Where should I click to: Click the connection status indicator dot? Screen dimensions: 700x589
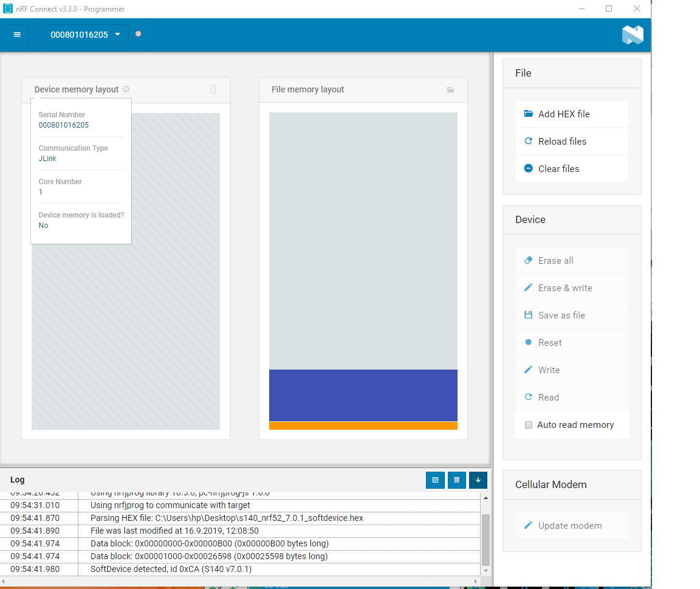point(139,34)
